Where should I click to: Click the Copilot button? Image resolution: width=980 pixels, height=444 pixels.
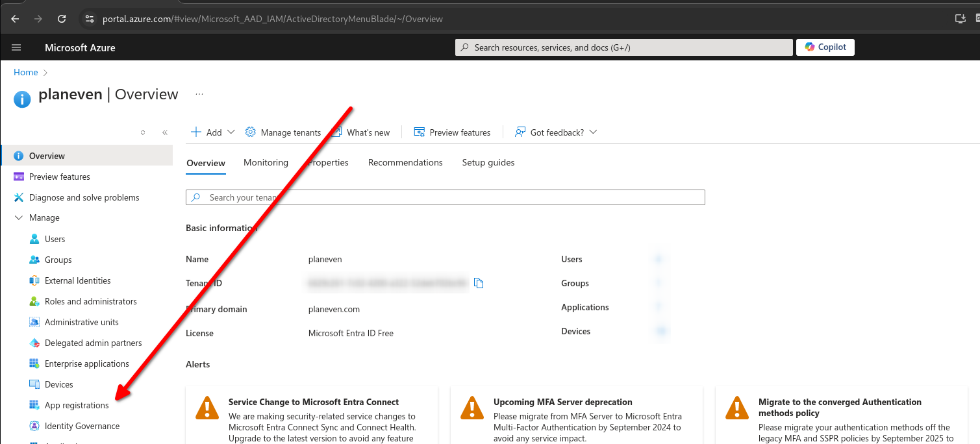(x=825, y=47)
